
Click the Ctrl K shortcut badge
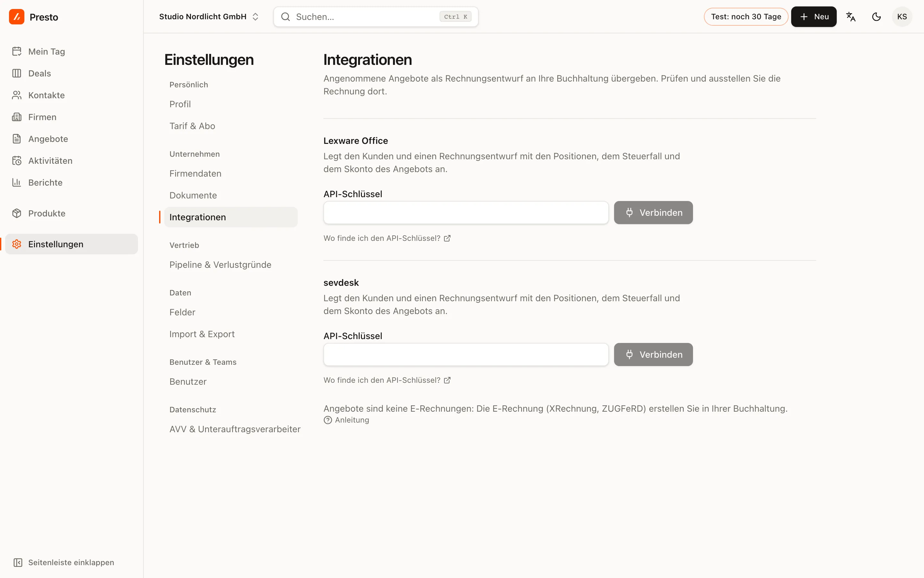tap(456, 16)
